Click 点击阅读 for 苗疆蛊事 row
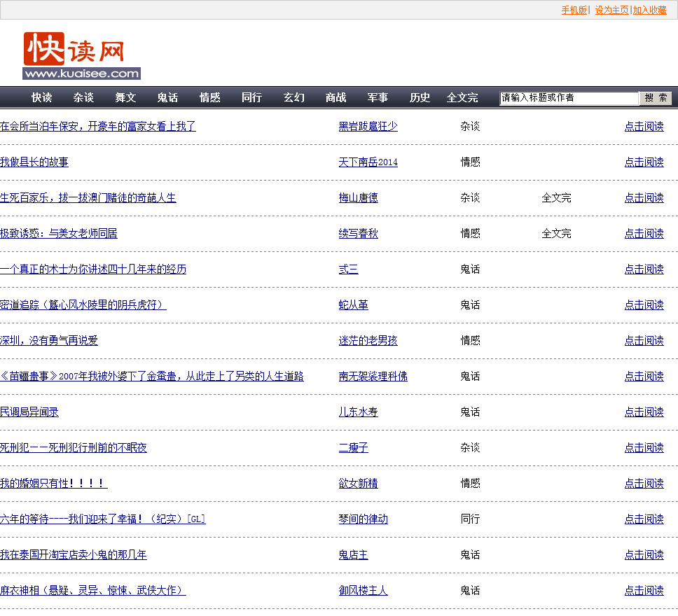This screenshot has height=616, width=678. click(x=644, y=376)
